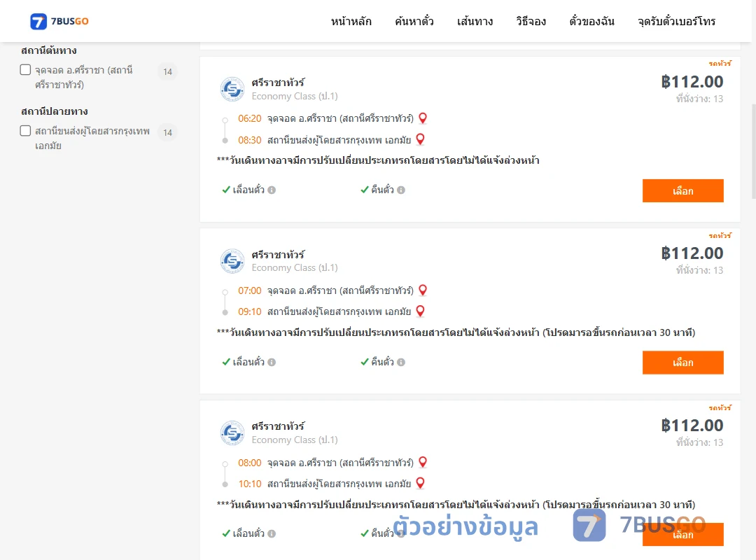Screen dimensions: 756x560
Task: Click the ศรีราชาทัวร์ name on 06:20 trip
Action: (278, 83)
